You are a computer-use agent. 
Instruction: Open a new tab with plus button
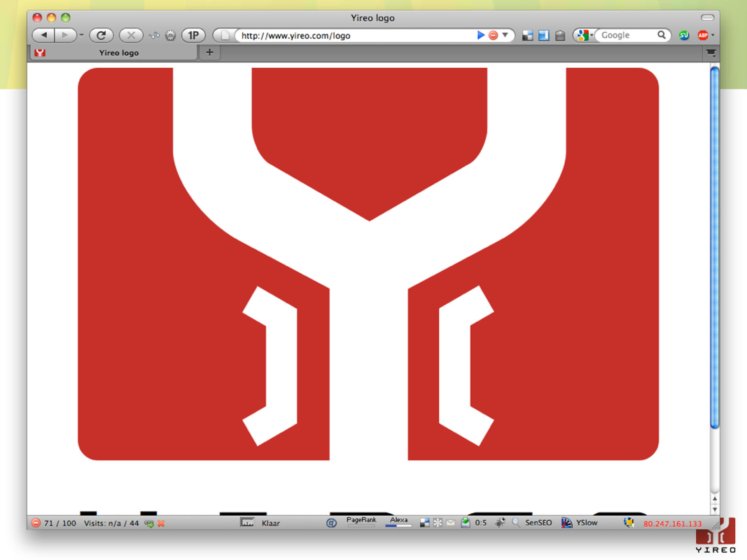210,52
